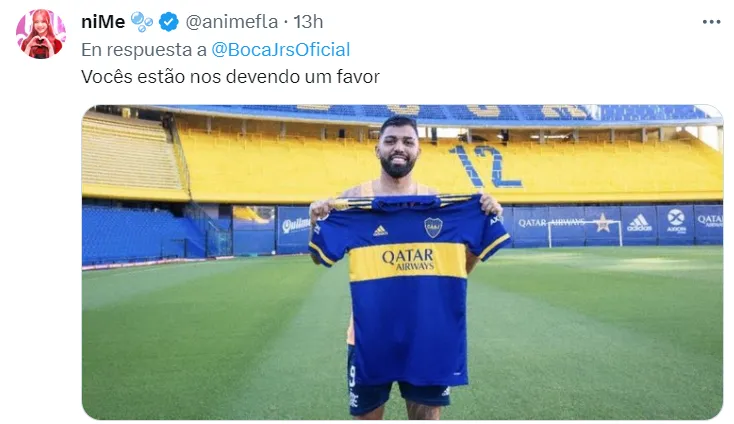The height and width of the screenshot is (424, 734).
Task: Click the 'En respuesta a' reply label
Action: (x=144, y=50)
